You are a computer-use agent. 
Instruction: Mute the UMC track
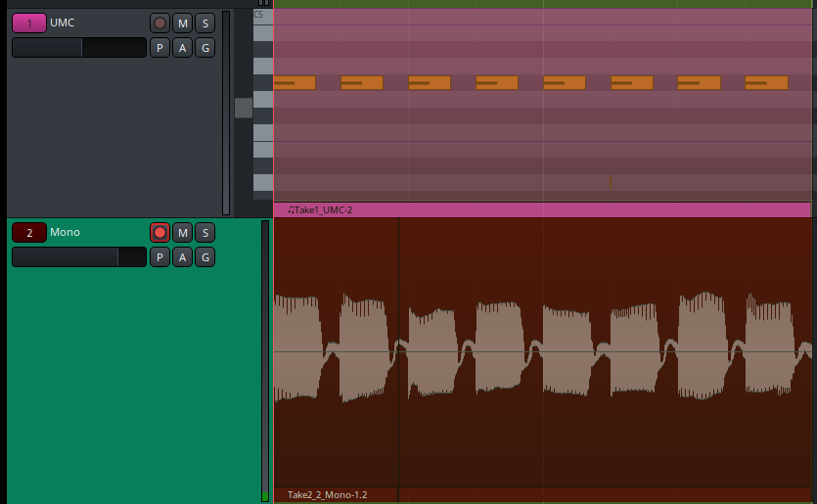182,23
